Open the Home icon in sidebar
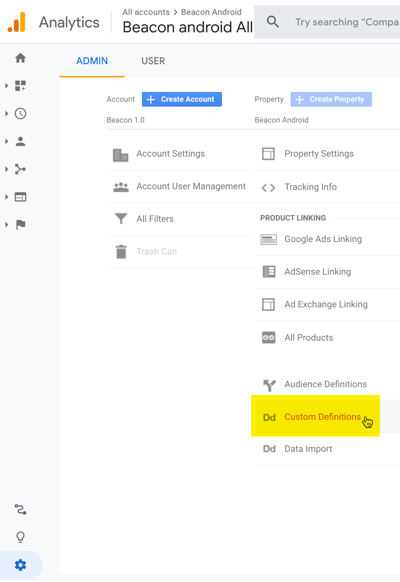Image resolution: width=400 pixels, height=582 pixels. click(x=20, y=58)
